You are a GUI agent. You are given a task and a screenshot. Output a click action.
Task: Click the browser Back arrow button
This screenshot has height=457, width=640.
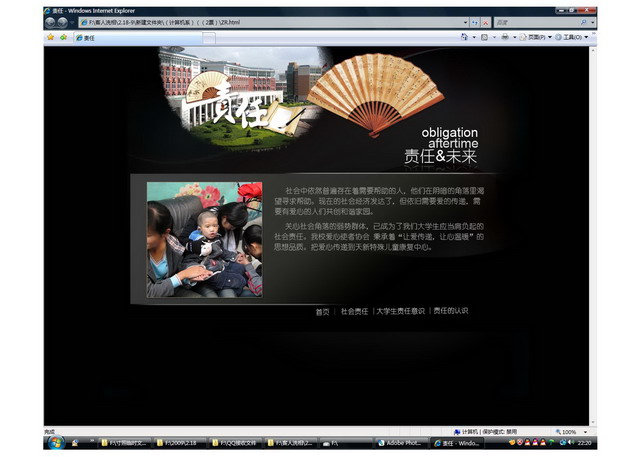point(50,22)
